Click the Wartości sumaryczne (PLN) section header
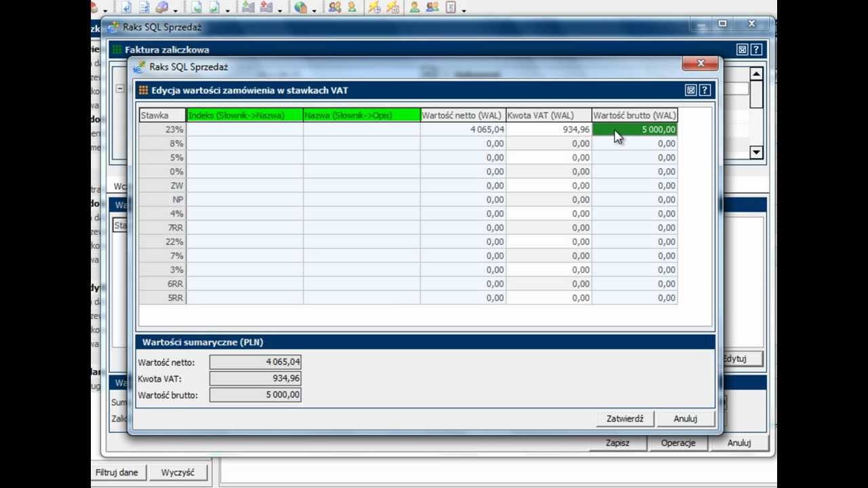Viewport: 868px width, 488px height. [x=425, y=342]
